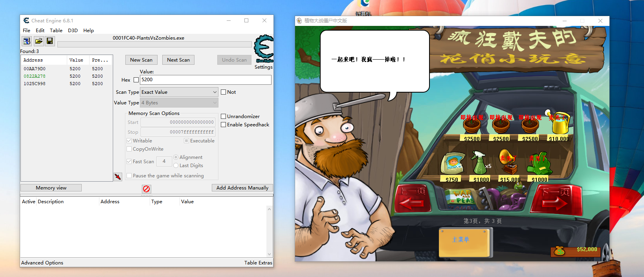Open the process list computer icon
644x277 pixels.
27,41
